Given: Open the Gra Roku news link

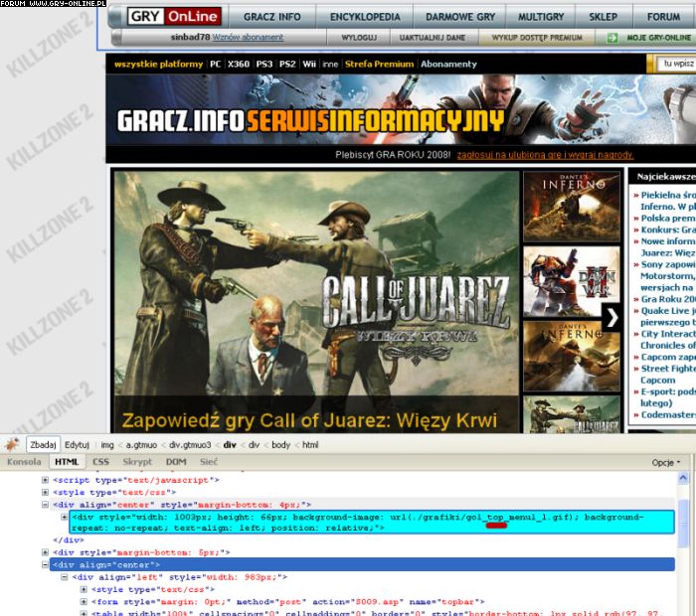Looking at the screenshot, I should tap(667, 299).
